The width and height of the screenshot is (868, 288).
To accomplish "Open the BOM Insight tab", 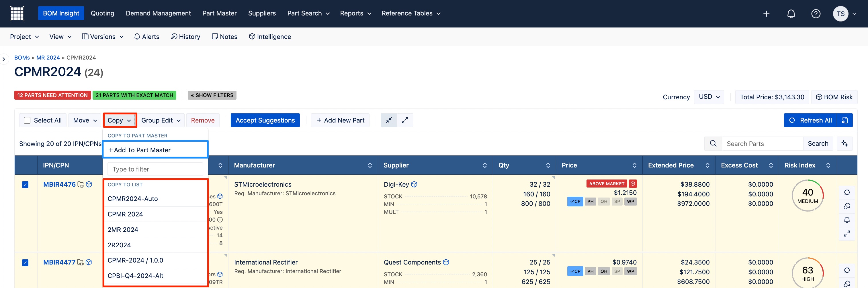I will [61, 13].
